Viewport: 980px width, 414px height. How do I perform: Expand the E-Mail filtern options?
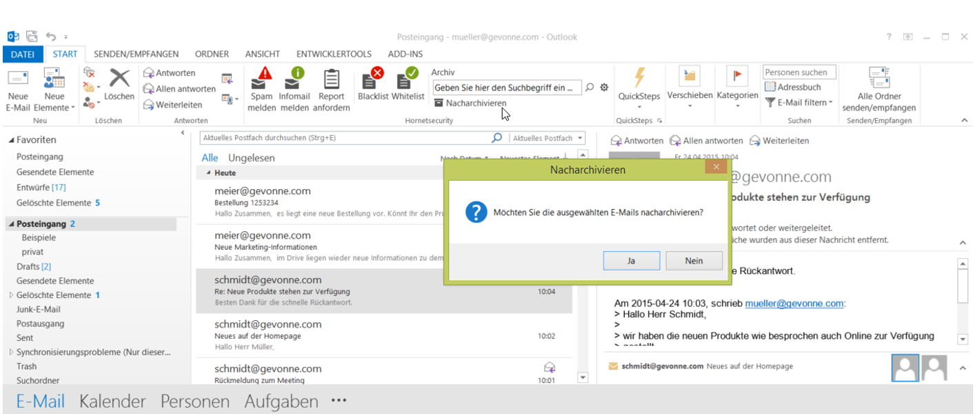point(799,103)
